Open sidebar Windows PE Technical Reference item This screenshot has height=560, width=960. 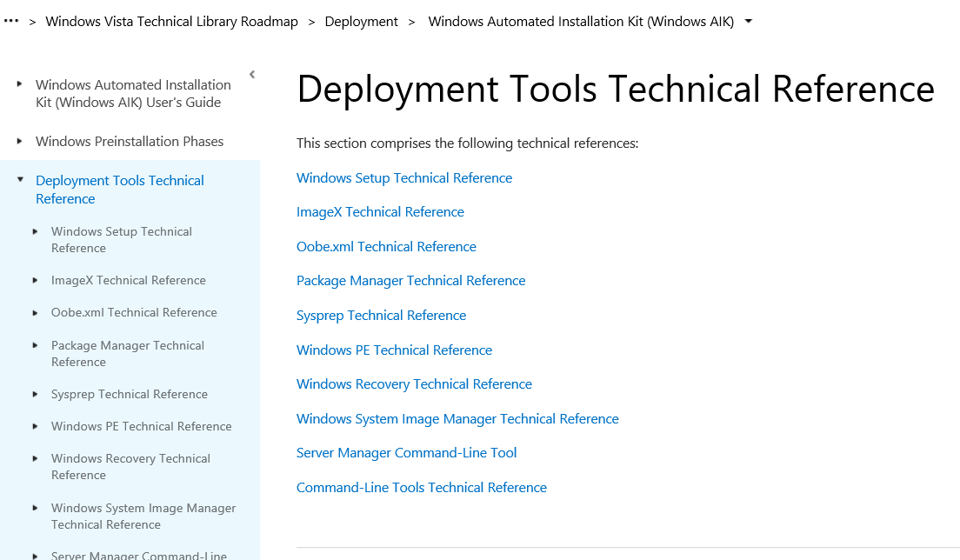[141, 427]
